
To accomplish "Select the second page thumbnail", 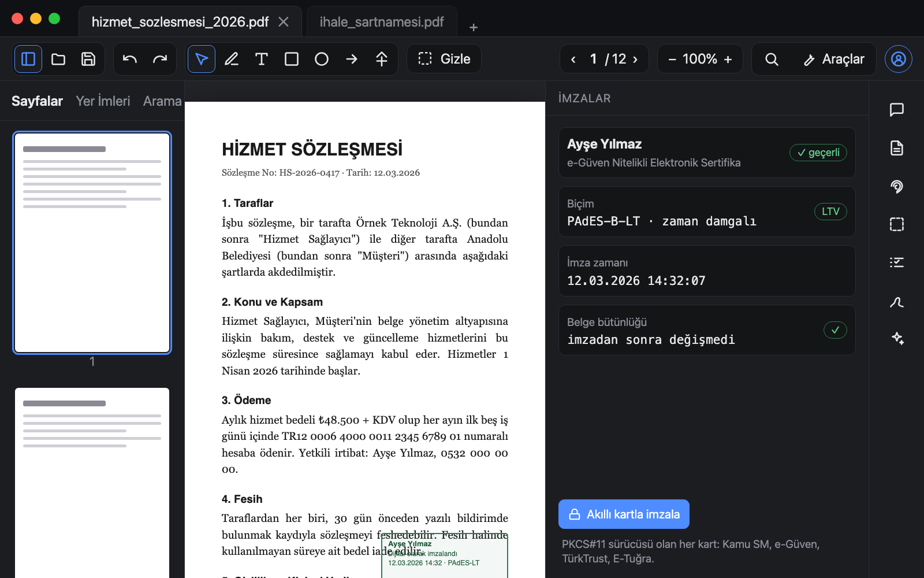I will 92,483.
